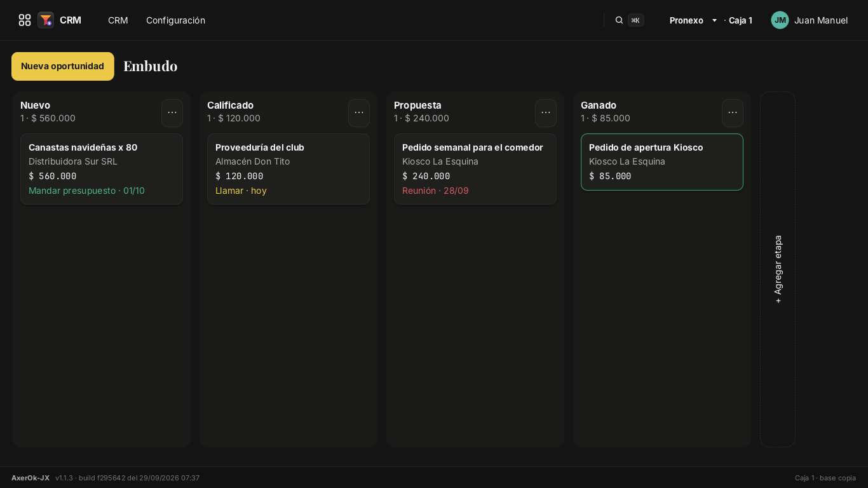The width and height of the screenshot is (868, 488).
Task: Open the Calificado column options menu
Action: point(359,112)
